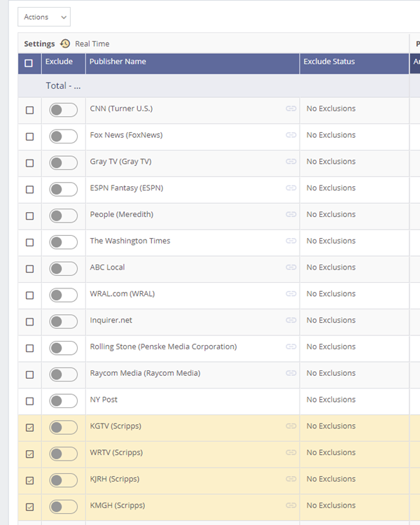Select all rows with the header checkbox
Viewport: 420px width, 525px height.
[29, 63]
